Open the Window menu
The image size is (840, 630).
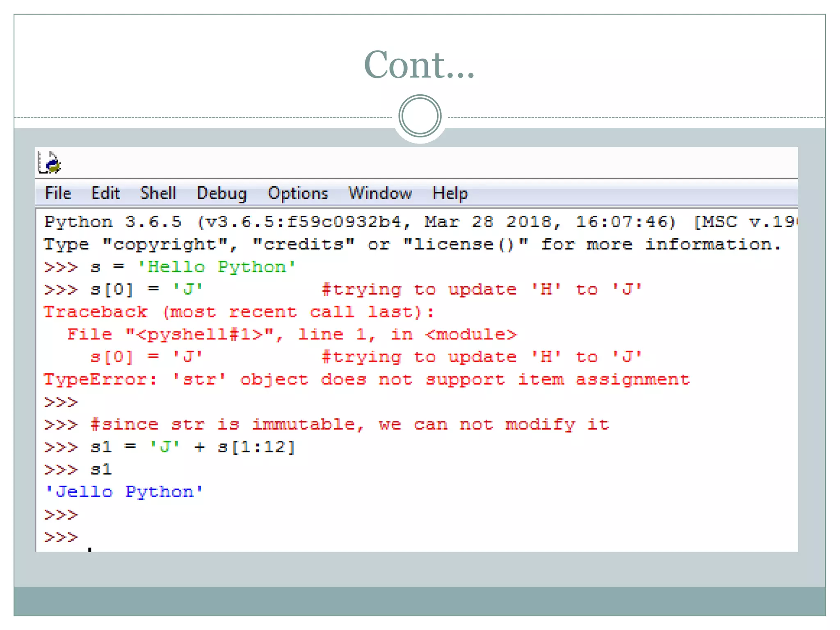[380, 193]
